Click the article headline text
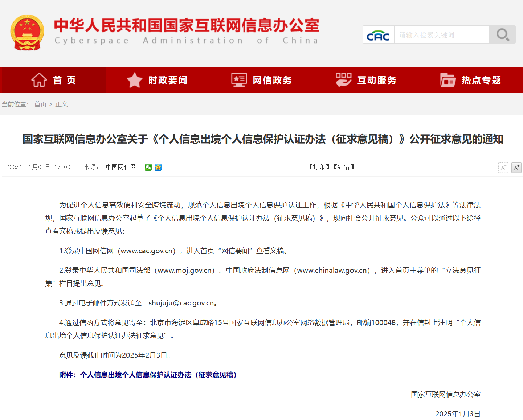Image resolution: width=523 pixels, height=420 pixels. (x=263, y=139)
